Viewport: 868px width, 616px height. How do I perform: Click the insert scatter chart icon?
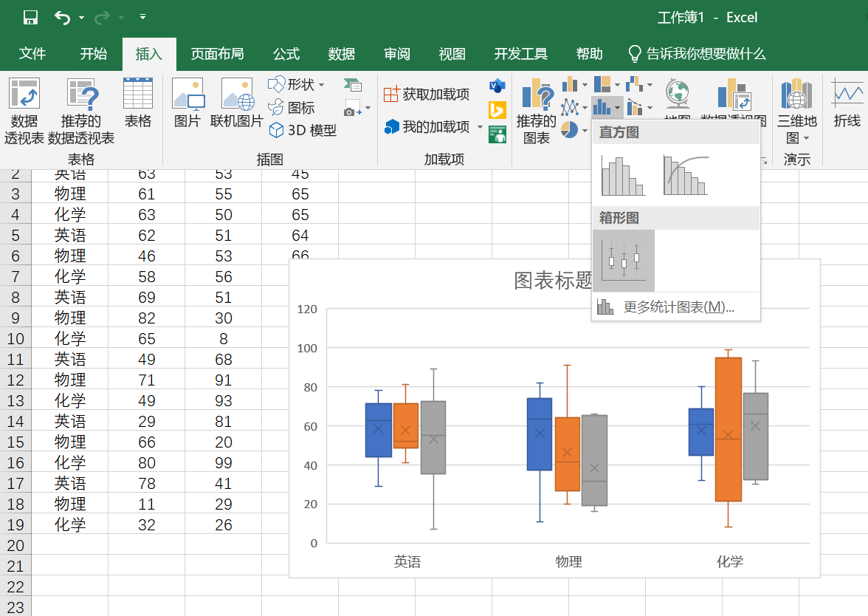tap(635, 107)
